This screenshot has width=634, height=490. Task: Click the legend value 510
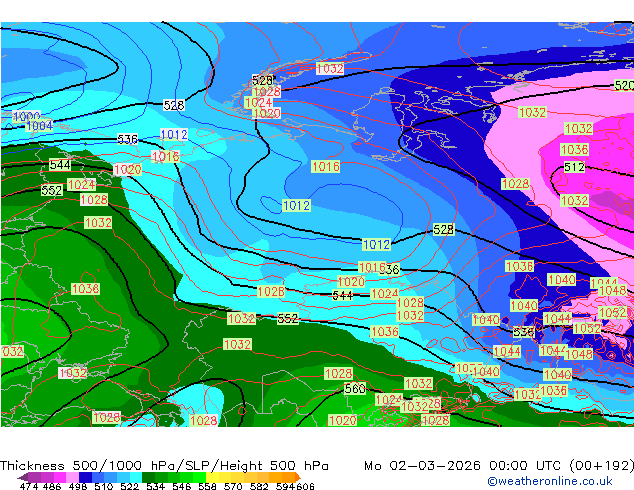(104, 486)
